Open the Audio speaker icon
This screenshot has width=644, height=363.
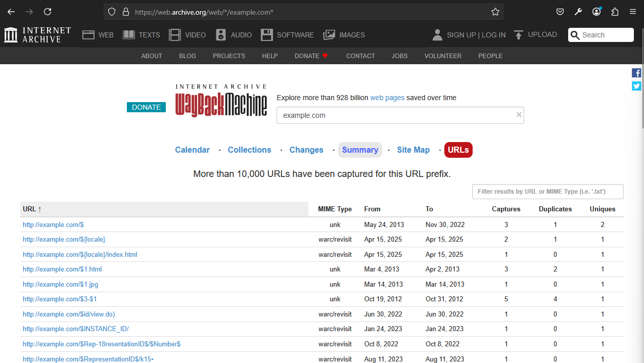[221, 35]
